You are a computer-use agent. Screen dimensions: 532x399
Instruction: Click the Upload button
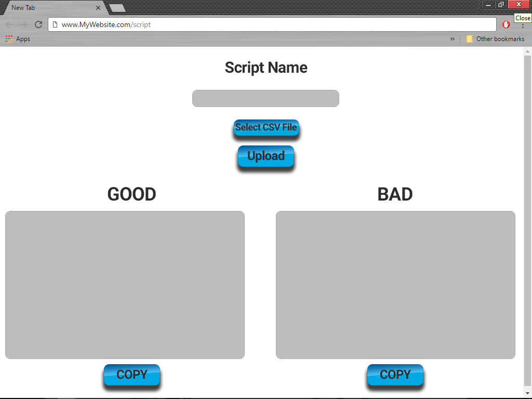(x=266, y=156)
